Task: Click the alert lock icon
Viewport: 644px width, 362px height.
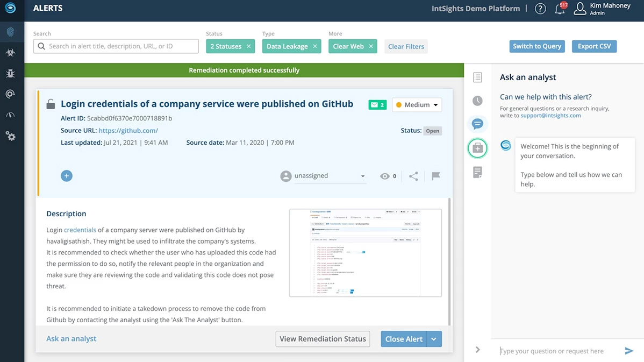Action: tap(51, 104)
